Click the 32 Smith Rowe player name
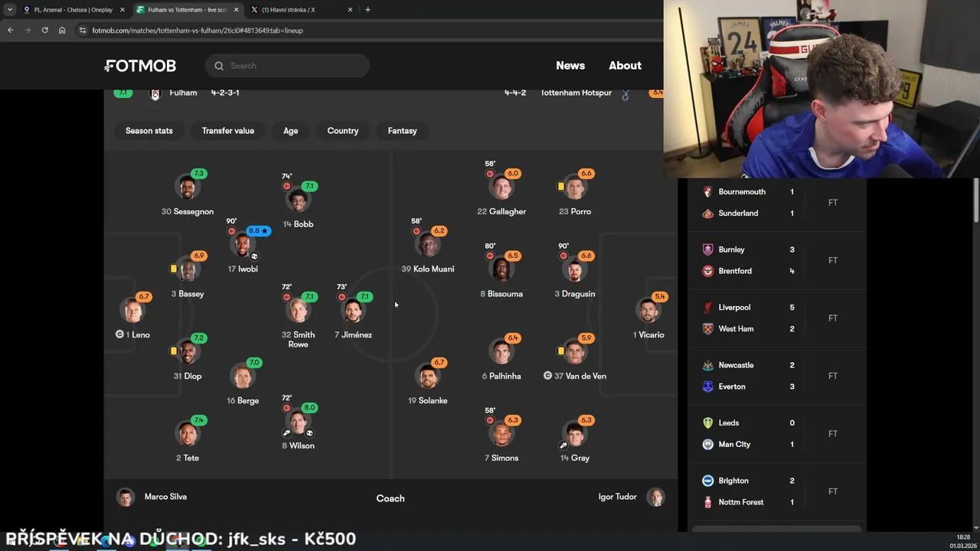The height and width of the screenshot is (551, 980). point(298,340)
